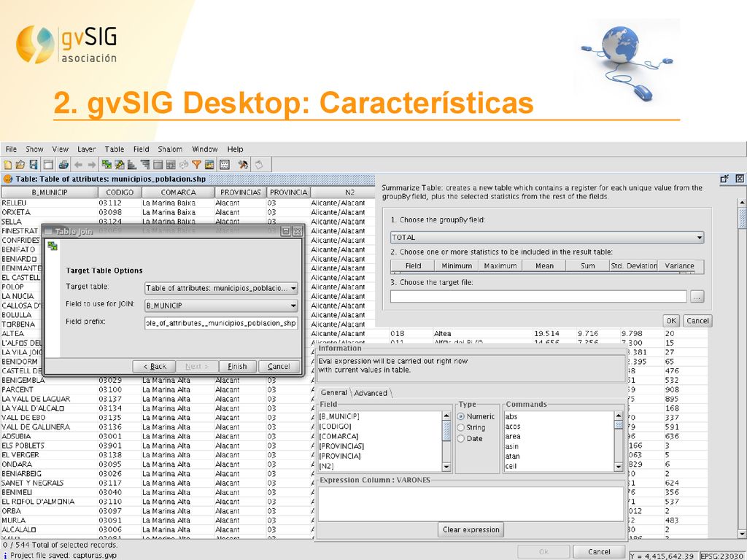The height and width of the screenshot is (560, 747).
Task: Click the project window toolbar icon
Action: tap(48, 165)
